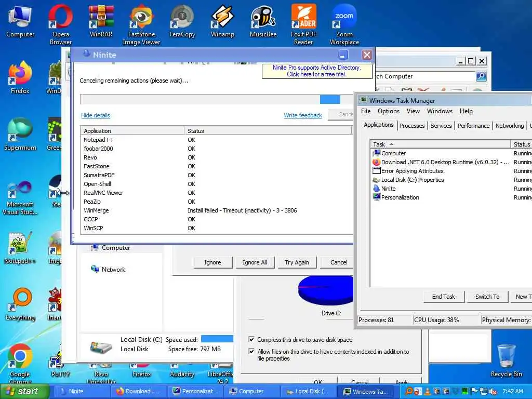
Task: Open the WinRAR desktop shortcut
Action: (101, 21)
